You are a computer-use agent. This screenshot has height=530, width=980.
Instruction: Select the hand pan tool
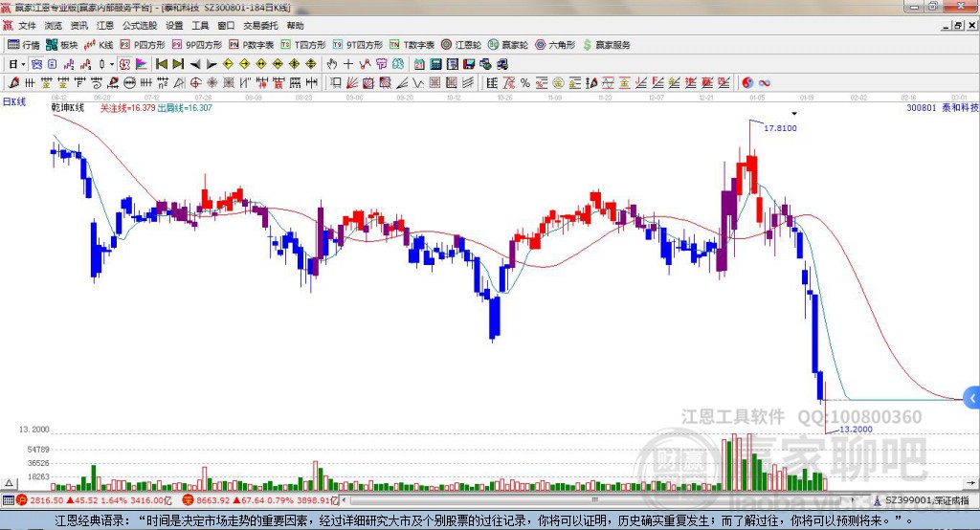point(332,64)
